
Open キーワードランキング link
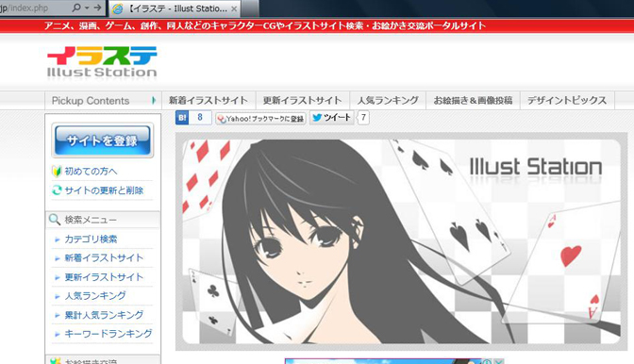(x=108, y=334)
